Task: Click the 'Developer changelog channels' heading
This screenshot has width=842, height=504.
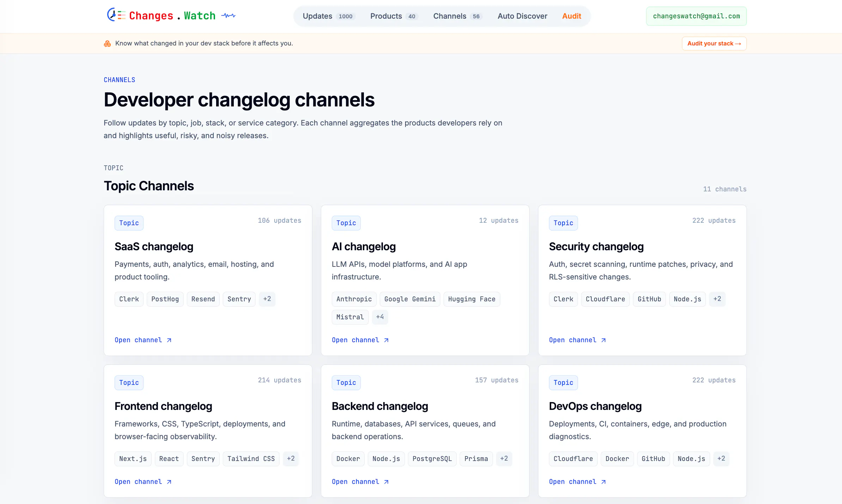Action: (239, 100)
